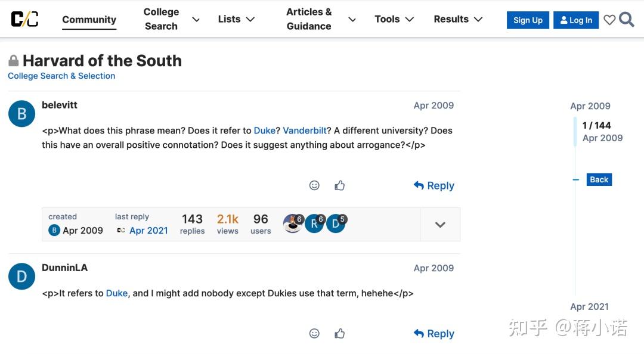Go to the Community tab
Viewport: 644px width, 354px height.
click(x=89, y=20)
